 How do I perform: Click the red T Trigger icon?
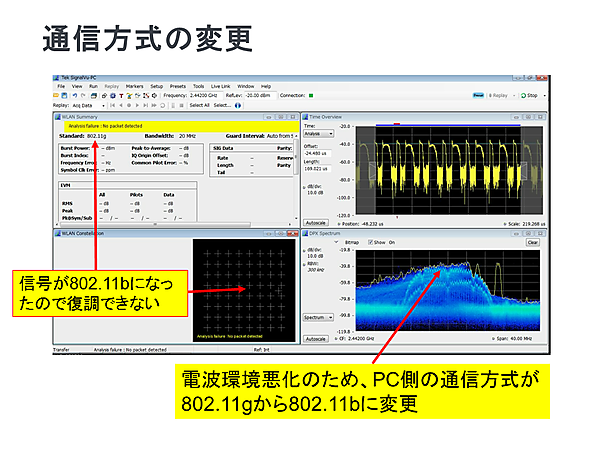click(x=121, y=96)
